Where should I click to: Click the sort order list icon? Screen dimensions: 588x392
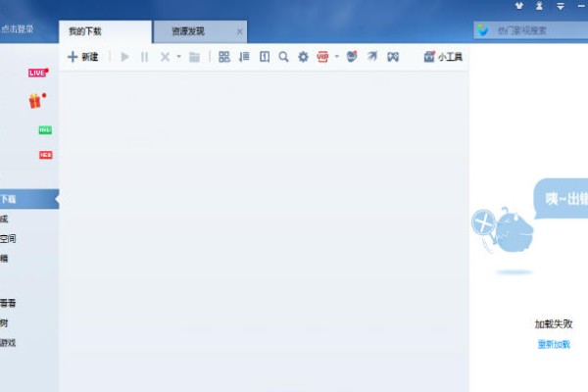pyautogui.click(x=244, y=57)
